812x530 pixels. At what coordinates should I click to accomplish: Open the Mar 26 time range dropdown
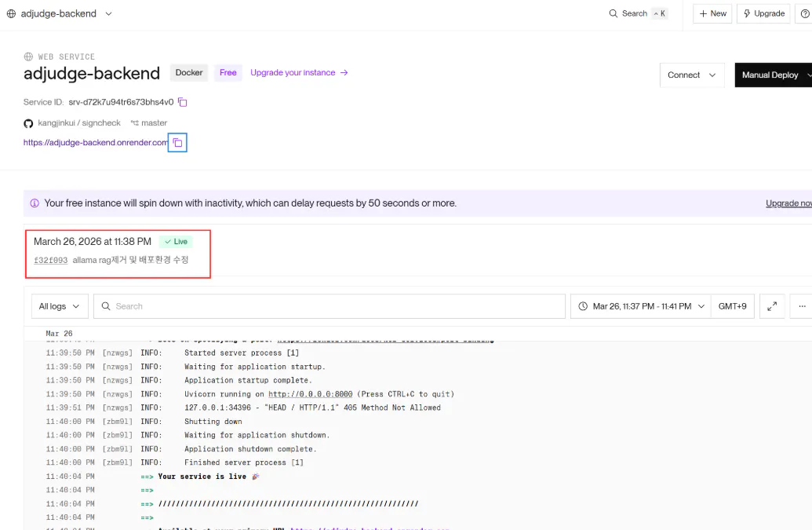click(x=641, y=306)
